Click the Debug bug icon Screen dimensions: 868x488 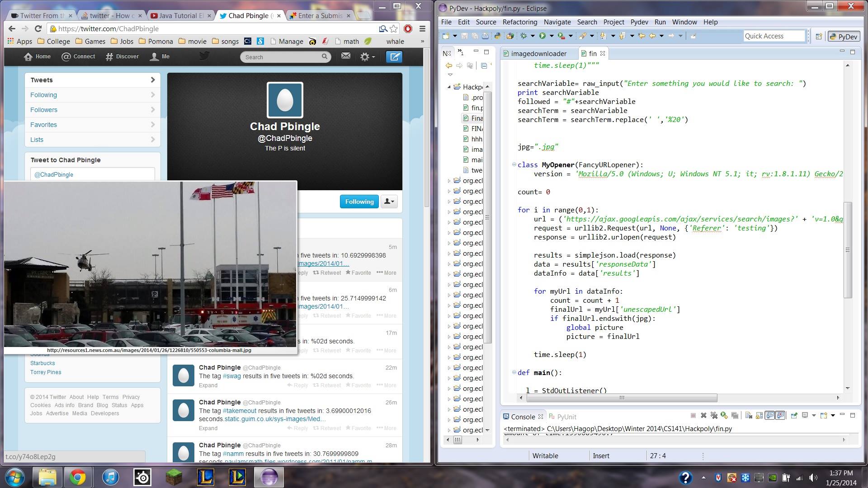[x=524, y=36]
